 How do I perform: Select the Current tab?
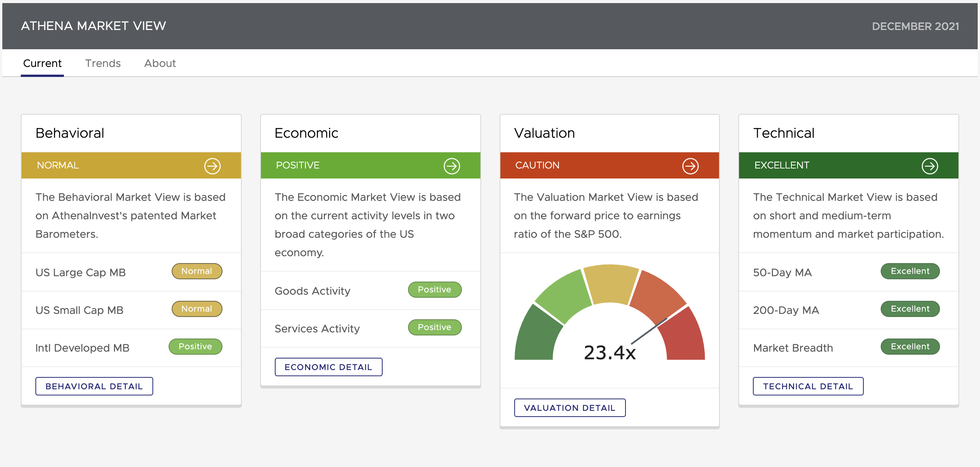(42, 63)
